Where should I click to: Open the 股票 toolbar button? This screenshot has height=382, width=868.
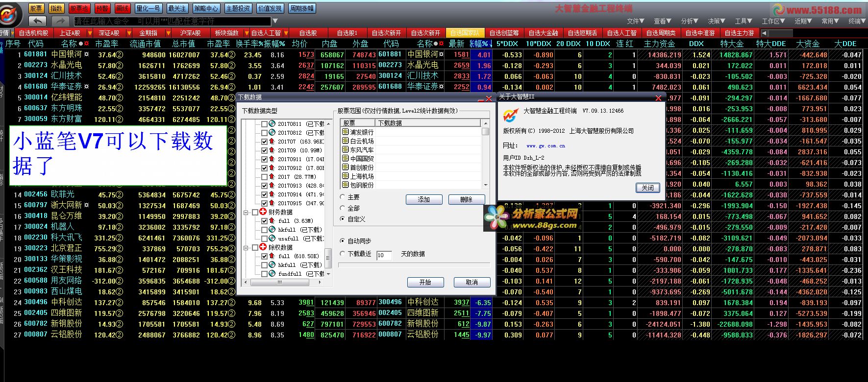[36, 8]
